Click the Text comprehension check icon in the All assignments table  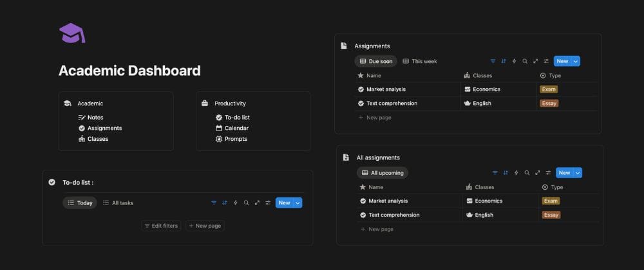tap(363, 215)
